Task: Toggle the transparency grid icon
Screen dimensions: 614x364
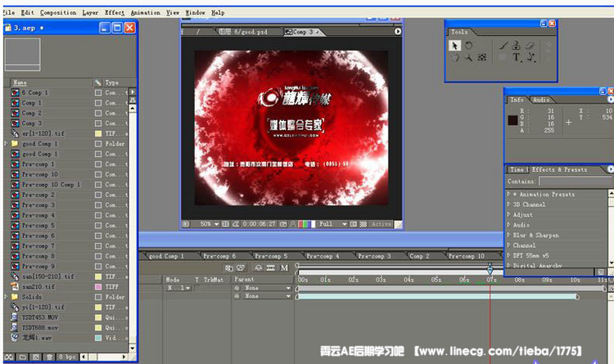Action: tap(363, 224)
